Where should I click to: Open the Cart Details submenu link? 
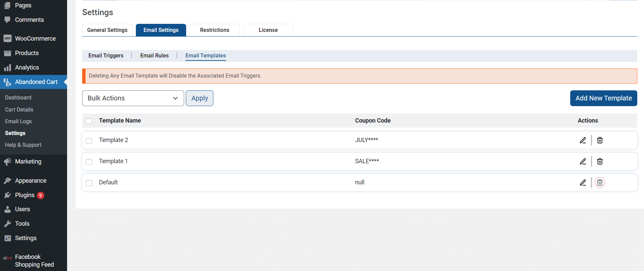19,109
